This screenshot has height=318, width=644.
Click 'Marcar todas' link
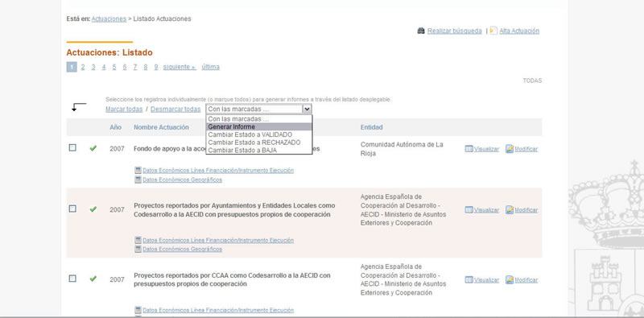coord(124,109)
